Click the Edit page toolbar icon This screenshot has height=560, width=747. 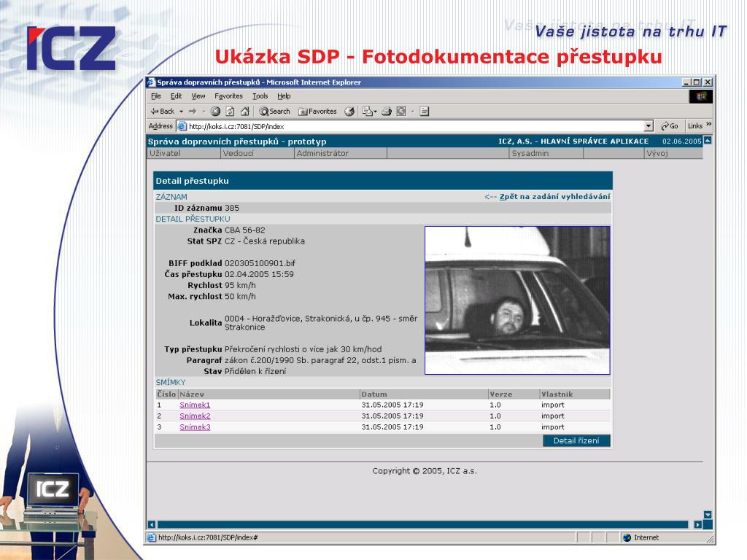click(402, 112)
